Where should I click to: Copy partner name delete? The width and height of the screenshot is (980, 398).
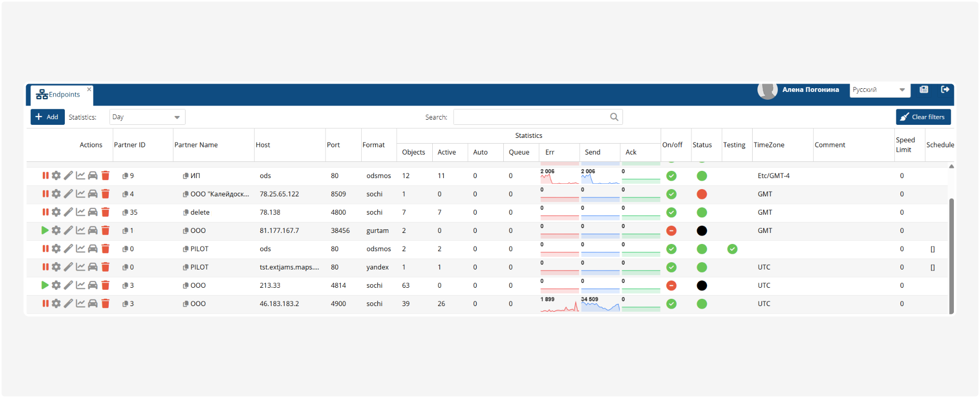186,213
